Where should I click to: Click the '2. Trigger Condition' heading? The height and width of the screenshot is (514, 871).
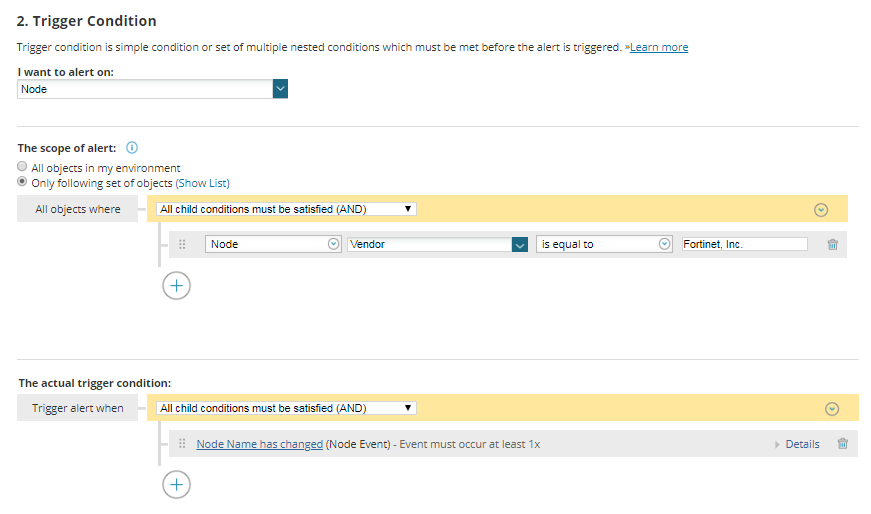coord(87,21)
